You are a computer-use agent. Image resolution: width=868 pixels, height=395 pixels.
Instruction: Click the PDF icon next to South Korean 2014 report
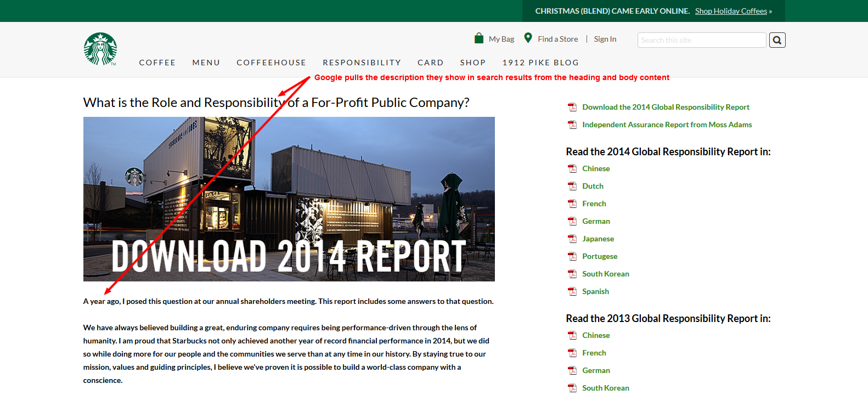[572, 274]
